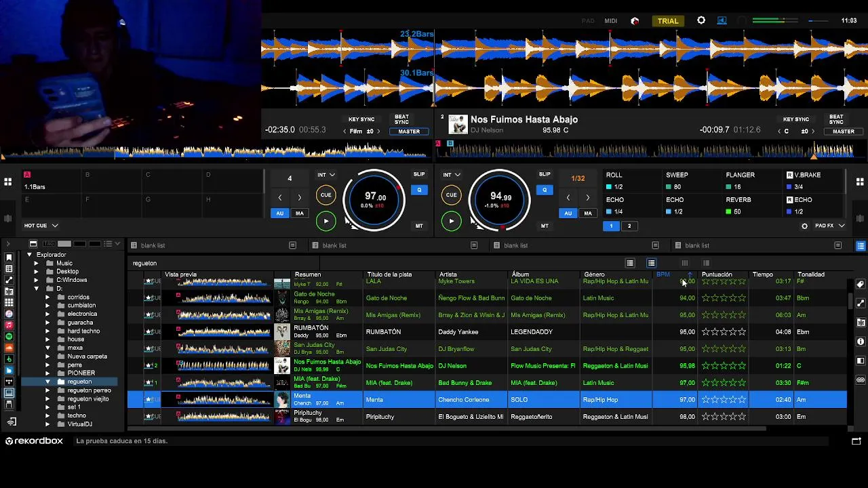The image size is (868, 488).
Task: Toggle master tempo MT on deck 2
Action: pyautogui.click(x=545, y=226)
